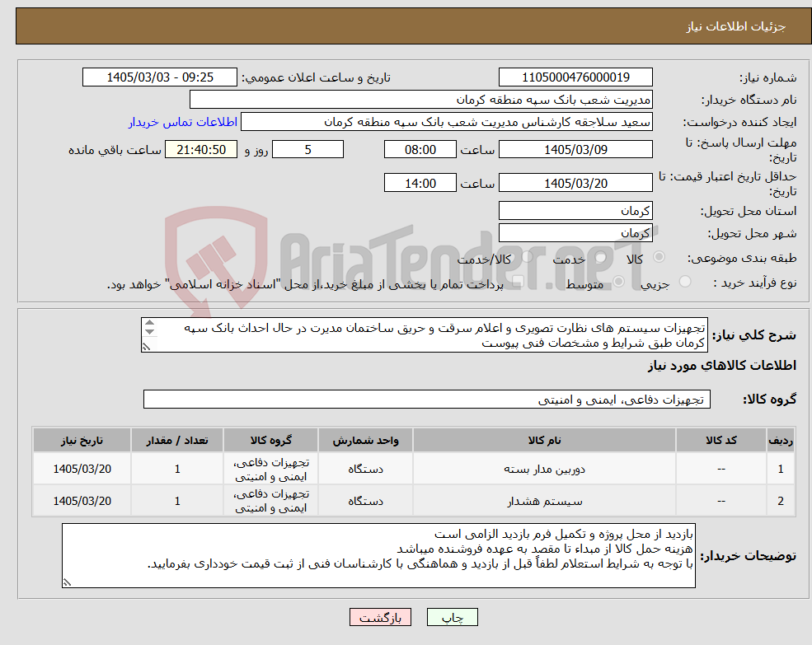Image resolution: width=812 pixels, height=645 pixels.
Task: Click resize handle of توضیحات خریدار textarea
Action: [67, 582]
